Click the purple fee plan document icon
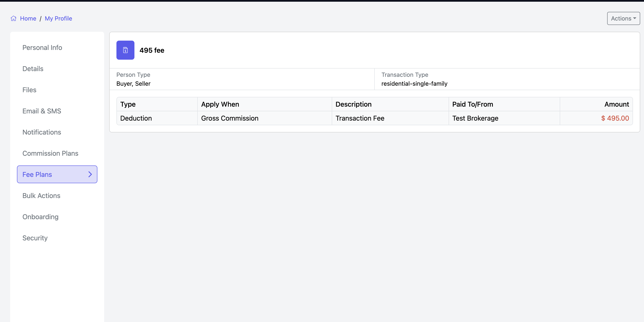644x322 pixels. point(125,50)
